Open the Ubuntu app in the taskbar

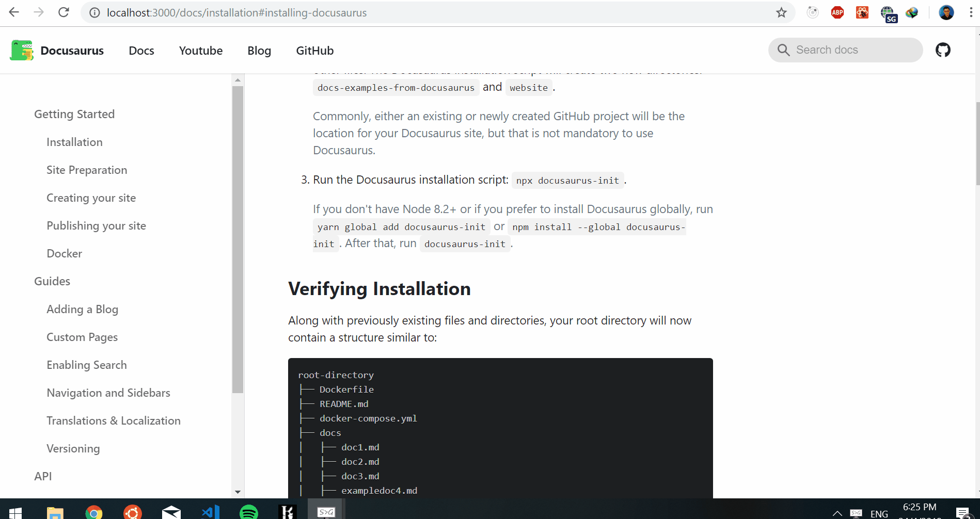[x=133, y=513]
